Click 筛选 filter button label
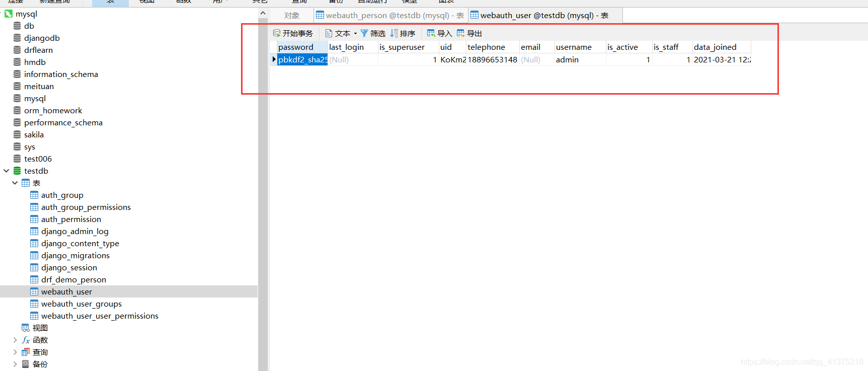This screenshot has width=868, height=371. point(378,33)
